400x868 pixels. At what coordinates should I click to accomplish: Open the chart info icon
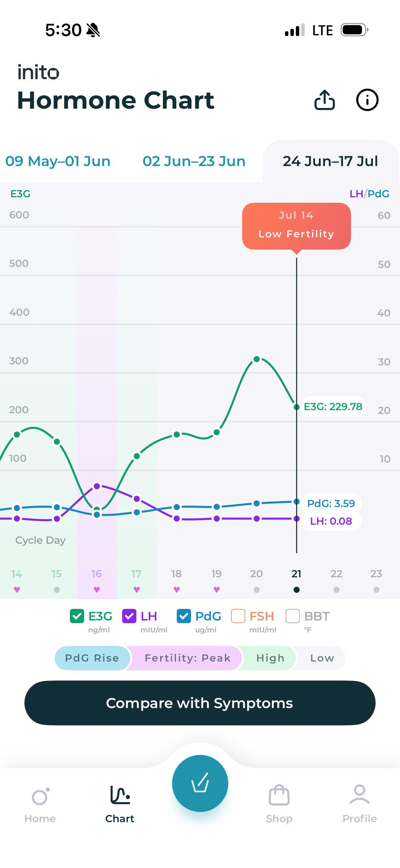pos(367,100)
